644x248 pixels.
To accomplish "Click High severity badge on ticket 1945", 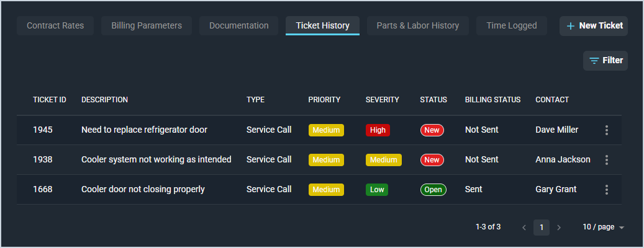I will [x=377, y=130].
